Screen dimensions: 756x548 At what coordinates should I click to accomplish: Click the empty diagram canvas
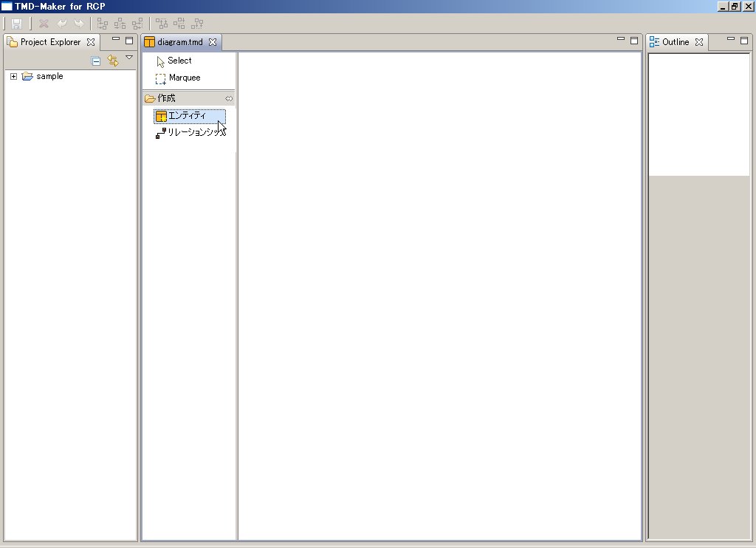coord(440,295)
